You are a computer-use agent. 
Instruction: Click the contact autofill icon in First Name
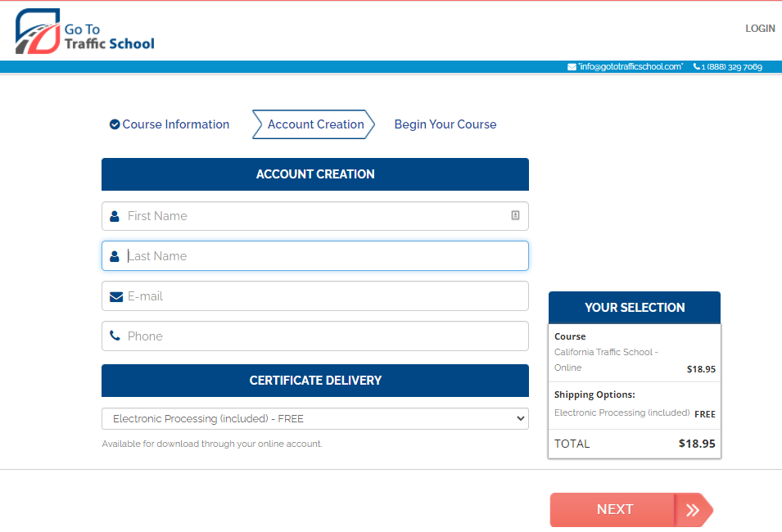515,215
